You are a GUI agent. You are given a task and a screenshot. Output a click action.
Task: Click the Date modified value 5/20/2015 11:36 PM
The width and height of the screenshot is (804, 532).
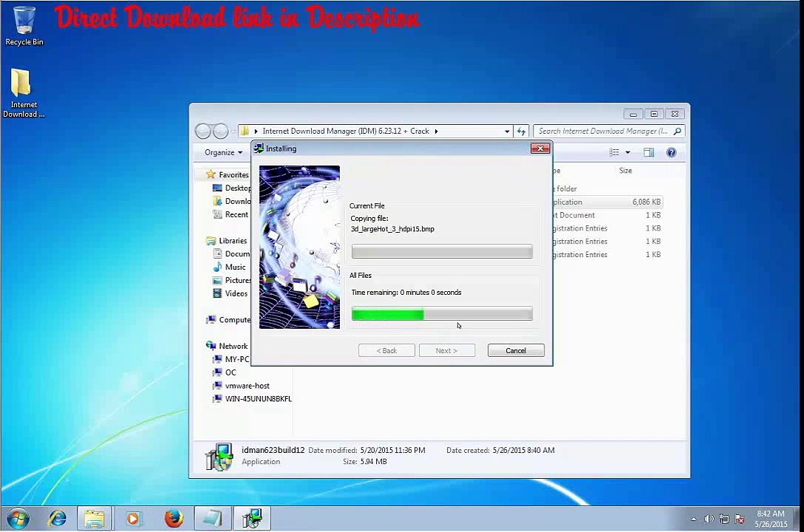click(x=393, y=451)
